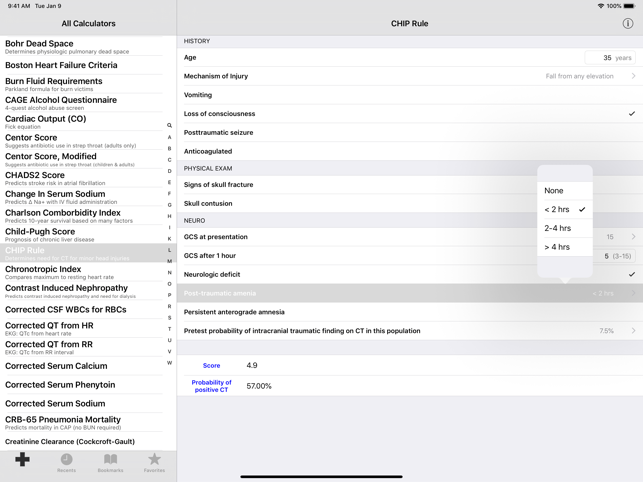Tap the info icon in CHIP Rule header
The image size is (643, 482).
[627, 23]
